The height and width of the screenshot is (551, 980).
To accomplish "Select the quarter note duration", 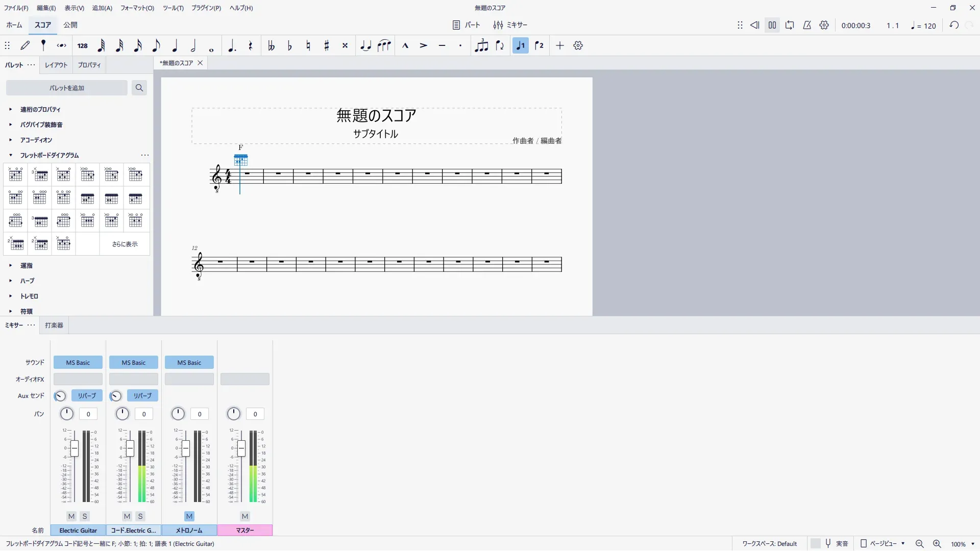I will tap(175, 46).
